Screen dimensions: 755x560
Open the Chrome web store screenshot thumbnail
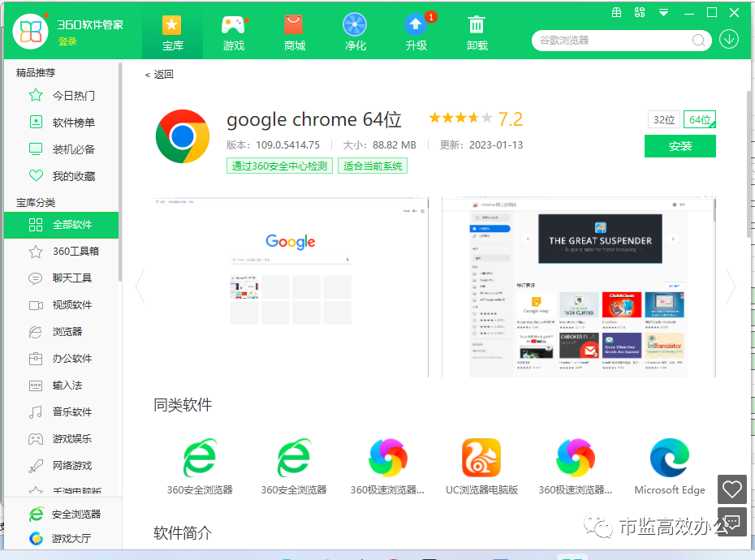click(x=579, y=287)
